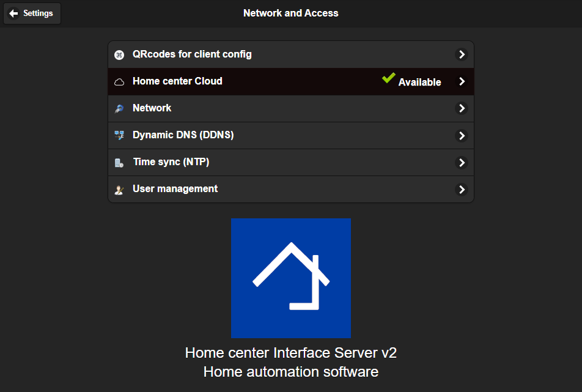Click the Available status text
This screenshot has height=392, width=582.
pyautogui.click(x=419, y=83)
